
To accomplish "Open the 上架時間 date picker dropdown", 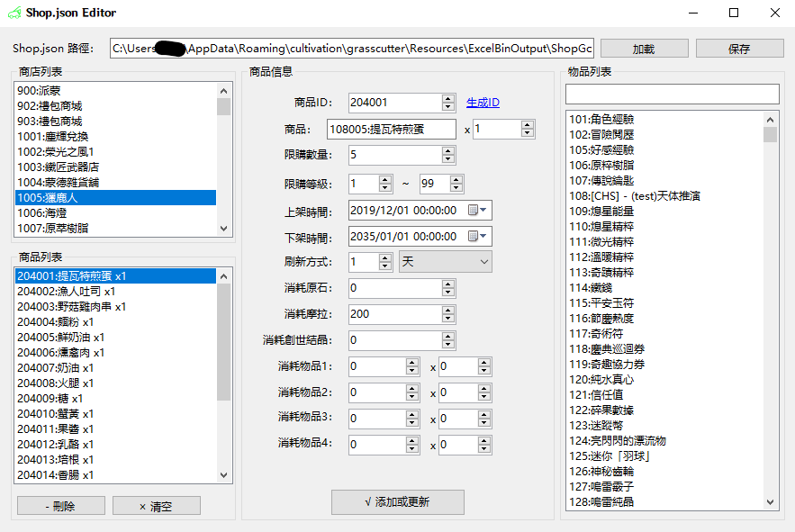I will click(x=481, y=209).
